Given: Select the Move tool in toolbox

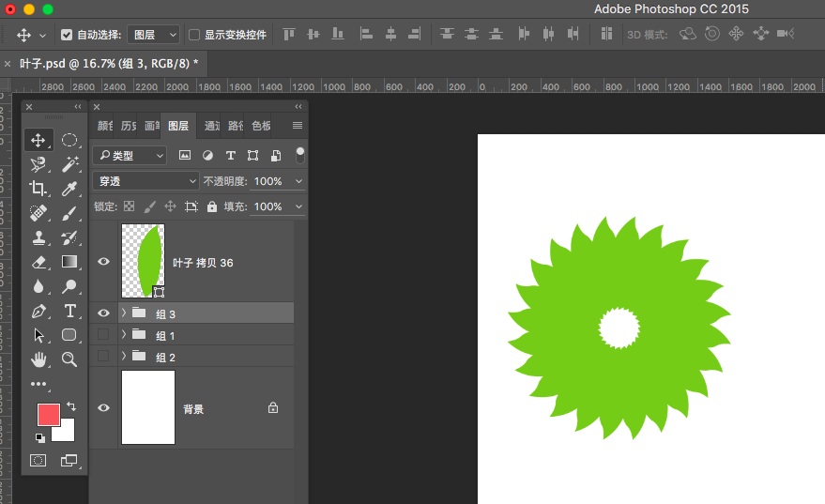Looking at the screenshot, I should click(38, 140).
